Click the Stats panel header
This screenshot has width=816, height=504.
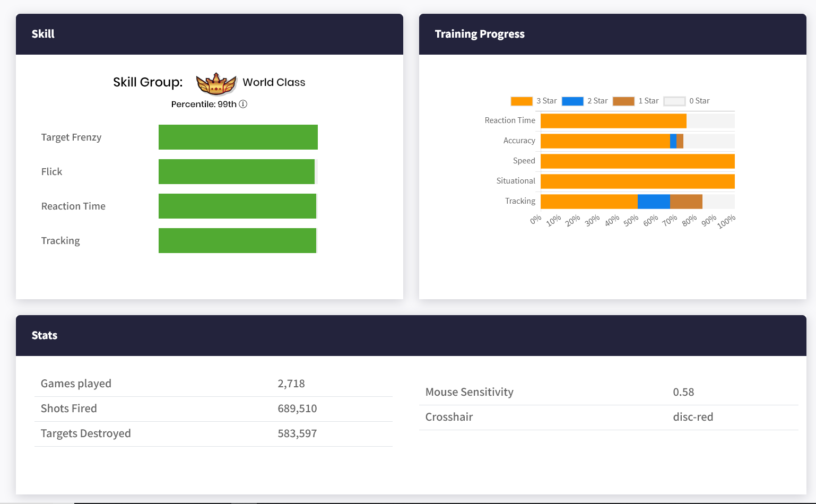[x=411, y=336]
